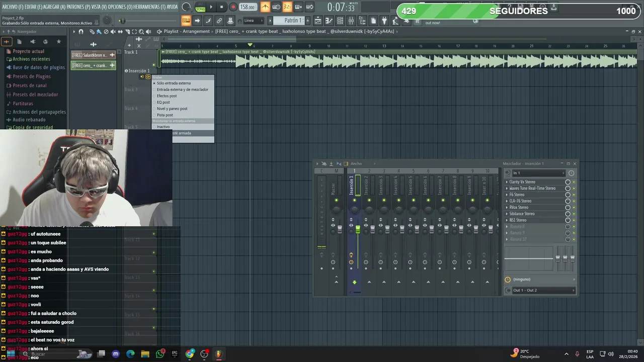Open Discord from the taskbar
The width and height of the screenshot is (644, 362).
pos(116,354)
